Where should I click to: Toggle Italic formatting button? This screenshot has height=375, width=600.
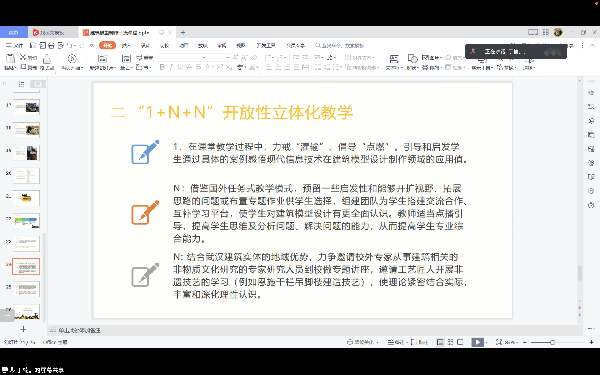(171, 67)
